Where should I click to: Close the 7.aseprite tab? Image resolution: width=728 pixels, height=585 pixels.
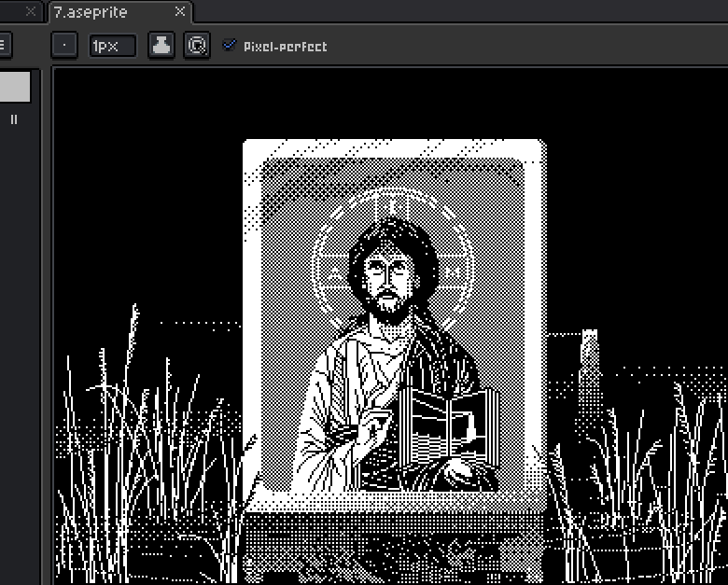click(x=180, y=11)
